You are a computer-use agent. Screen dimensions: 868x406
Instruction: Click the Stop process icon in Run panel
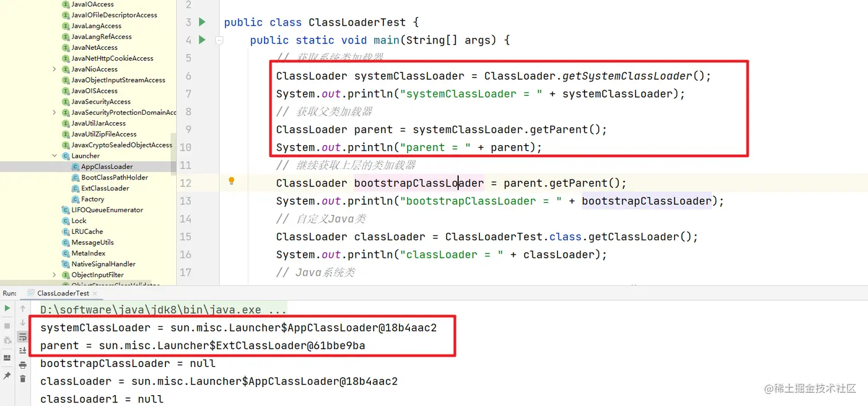[x=7, y=326]
